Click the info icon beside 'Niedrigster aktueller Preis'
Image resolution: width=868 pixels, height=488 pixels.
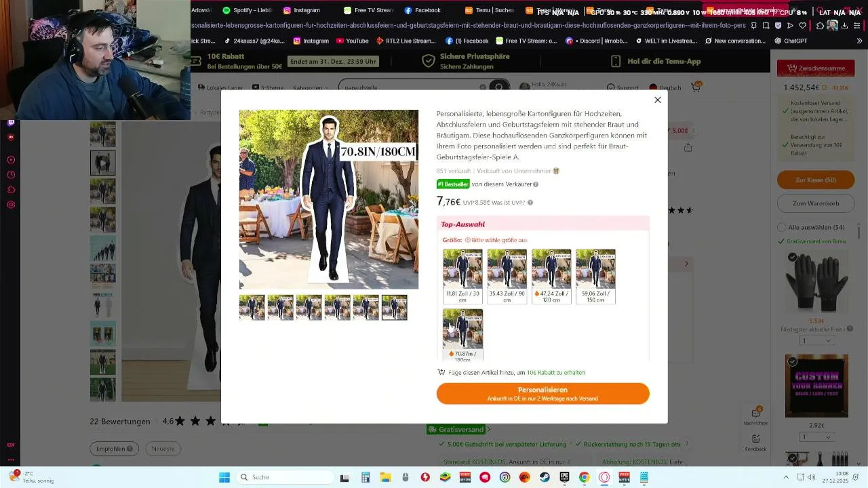click(x=850, y=329)
